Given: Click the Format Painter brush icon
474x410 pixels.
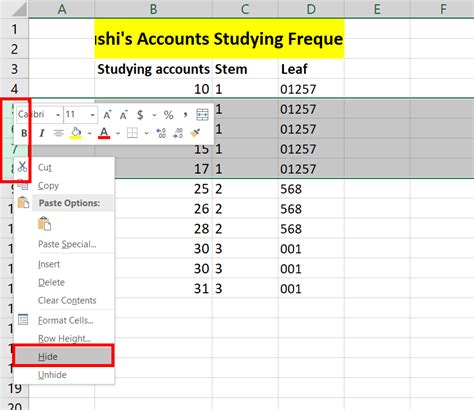Looking at the screenshot, I should pos(195,133).
